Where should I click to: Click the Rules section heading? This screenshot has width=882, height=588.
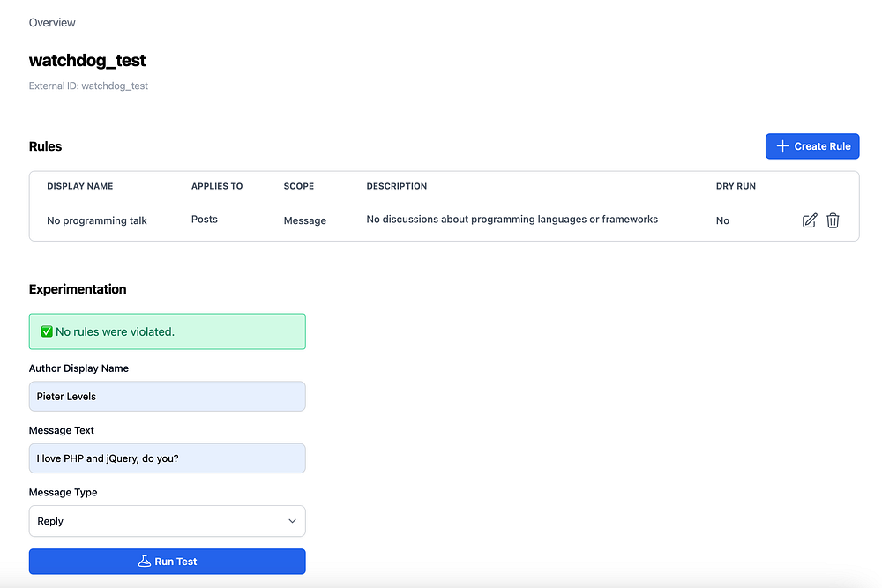(x=46, y=146)
